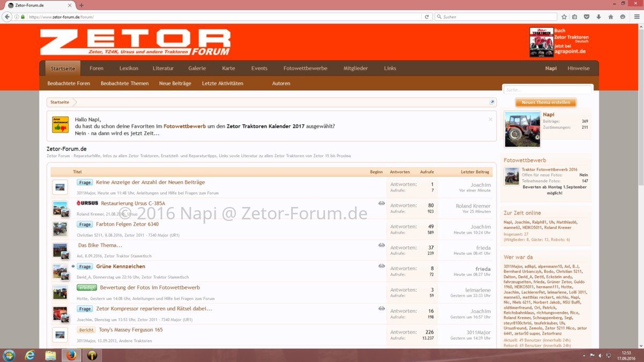Open the Hinweise alerts menu
The image size is (644, 362).
(578, 68)
